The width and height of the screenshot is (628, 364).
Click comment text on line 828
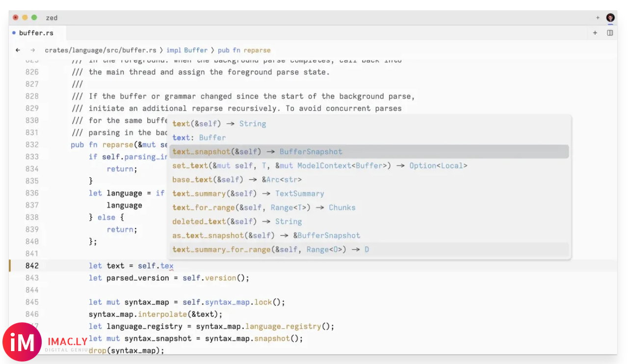point(243,96)
